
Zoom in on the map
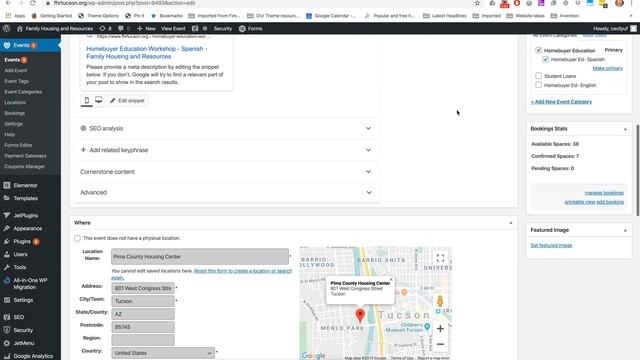click(x=440, y=329)
